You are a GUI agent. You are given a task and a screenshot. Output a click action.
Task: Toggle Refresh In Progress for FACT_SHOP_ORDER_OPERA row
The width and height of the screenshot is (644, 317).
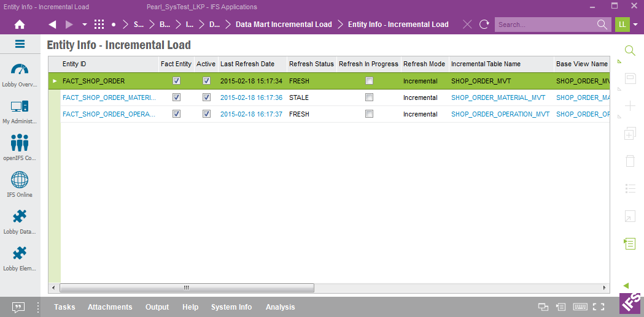coord(369,113)
